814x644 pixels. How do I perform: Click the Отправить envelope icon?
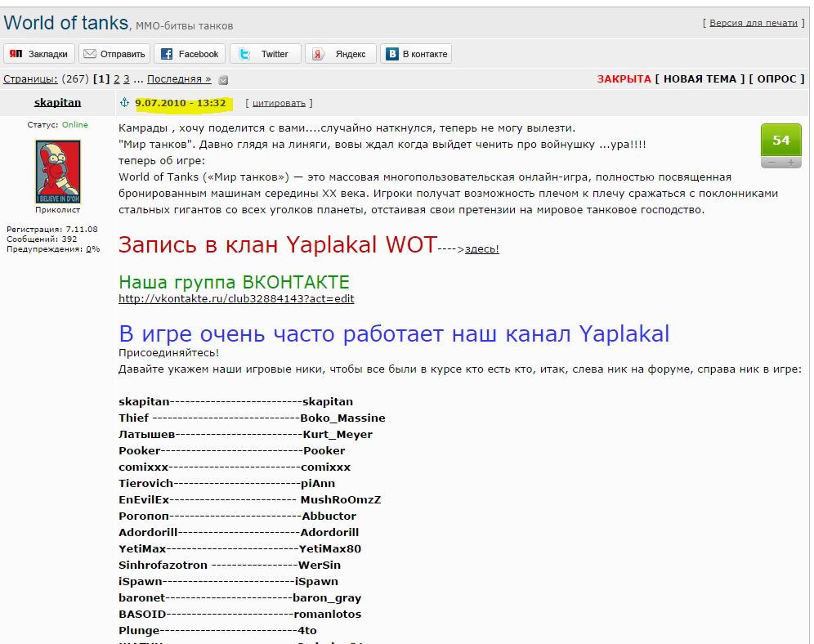click(x=90, y=53)
